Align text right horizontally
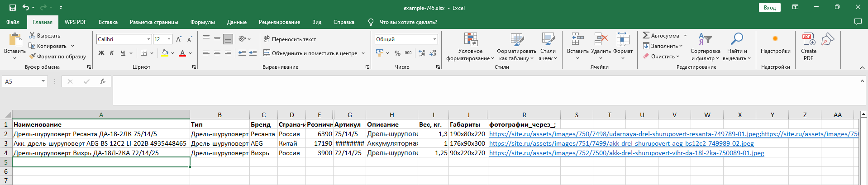Viewport: 868px width, 185px height. pos(228,53)
